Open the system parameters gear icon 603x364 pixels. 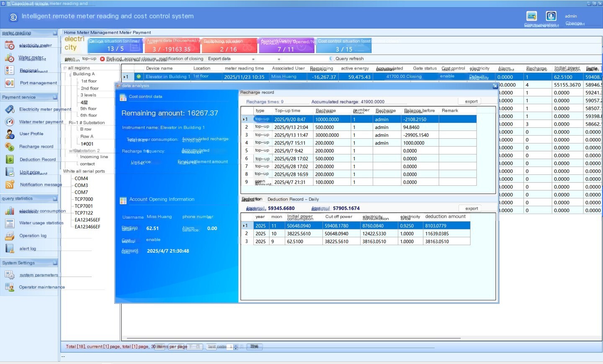(x=9, y=275)
